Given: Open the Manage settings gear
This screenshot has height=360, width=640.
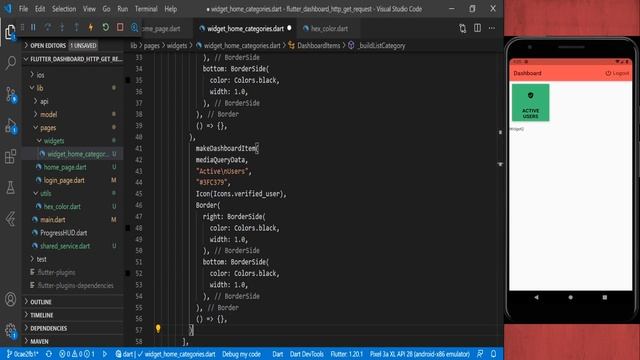Looking at the screenshot, I should tap(10, 330).
